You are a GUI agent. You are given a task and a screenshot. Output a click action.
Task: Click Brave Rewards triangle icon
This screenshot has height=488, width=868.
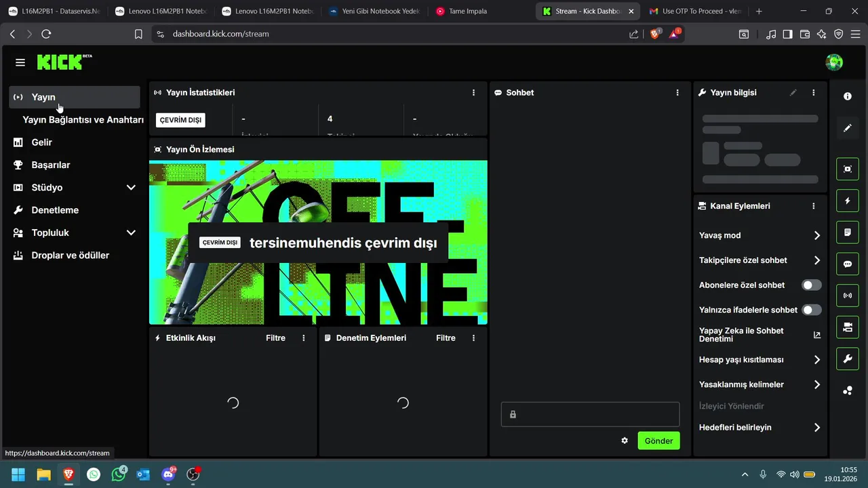pyautogui.click(x=675, y=33)
